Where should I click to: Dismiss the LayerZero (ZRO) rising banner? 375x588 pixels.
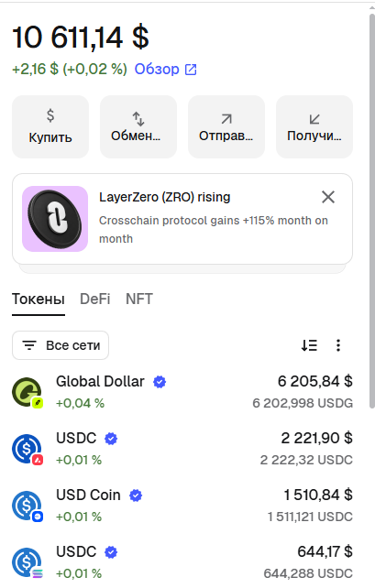pyautogui.click(x=328, y=197)
